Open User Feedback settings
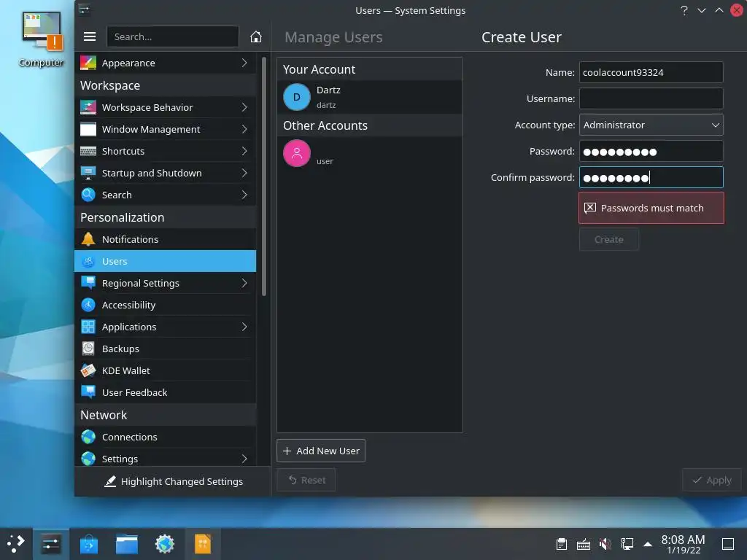 coord(166,392)
